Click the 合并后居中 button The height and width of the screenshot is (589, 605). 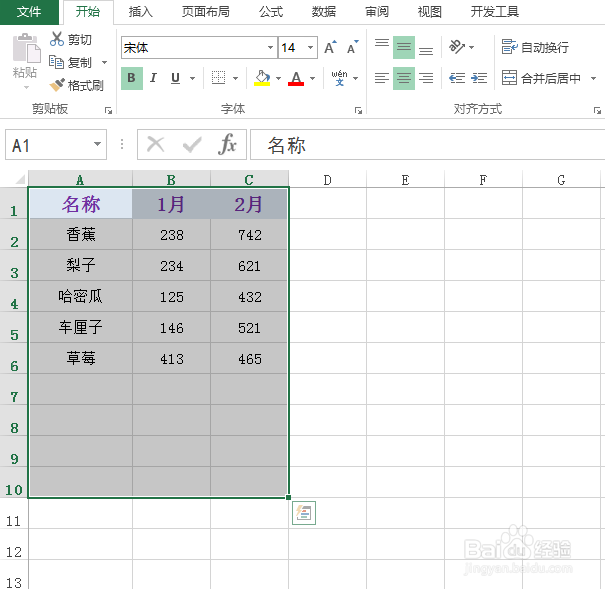(x=542, y=78)
